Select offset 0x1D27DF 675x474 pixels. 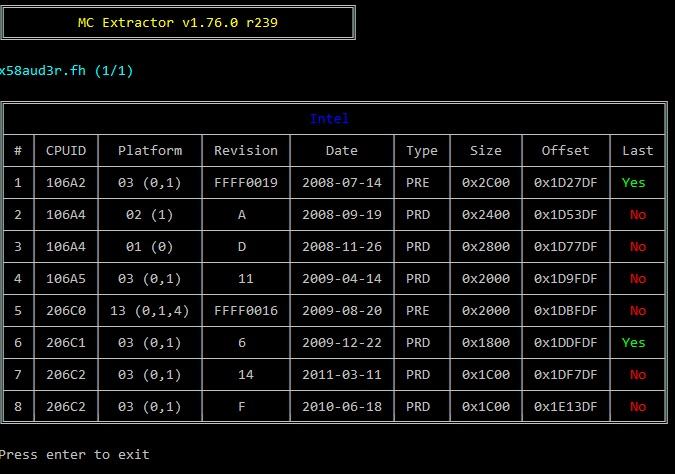point(565,183)
